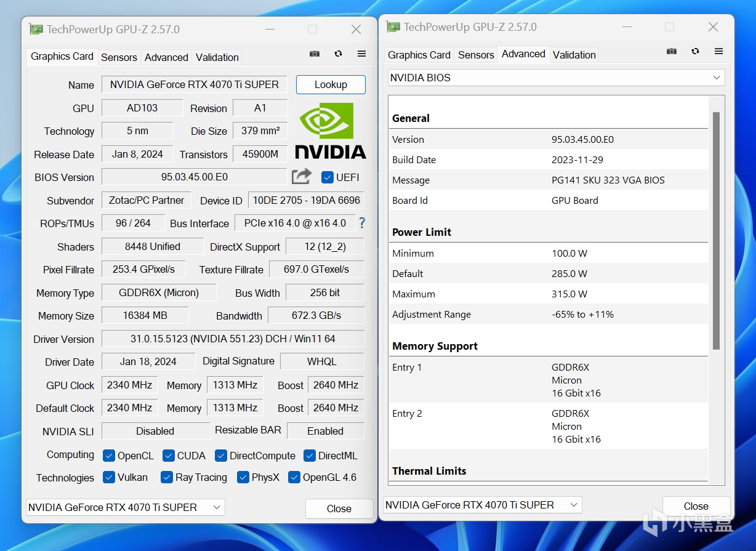Click the Driver Version field
The image size is (756, 551).
(x=233, y=339)
